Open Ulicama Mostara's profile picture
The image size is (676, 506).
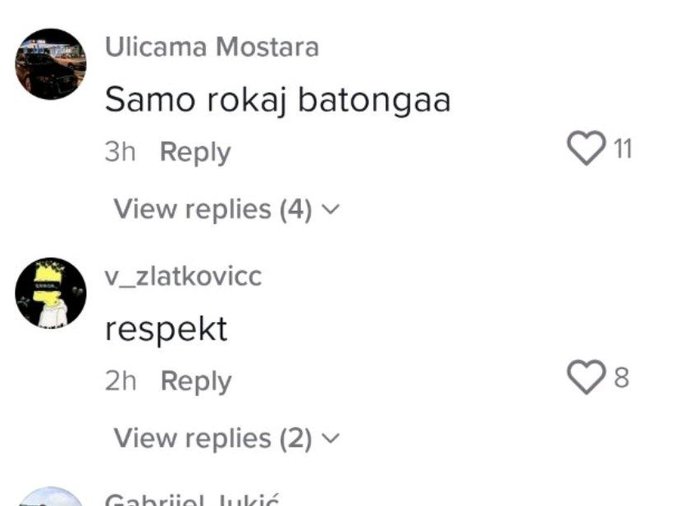(x=50, y=64)
